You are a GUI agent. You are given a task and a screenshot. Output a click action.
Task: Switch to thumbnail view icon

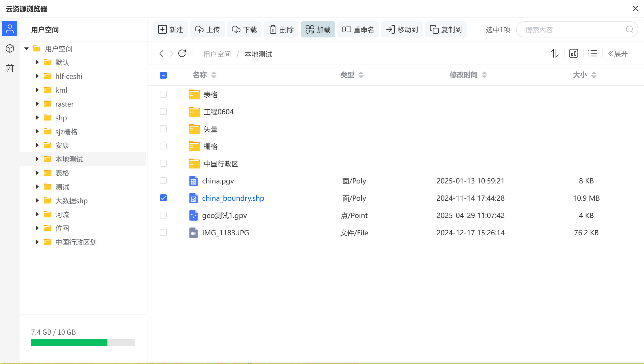pos(573,54)
